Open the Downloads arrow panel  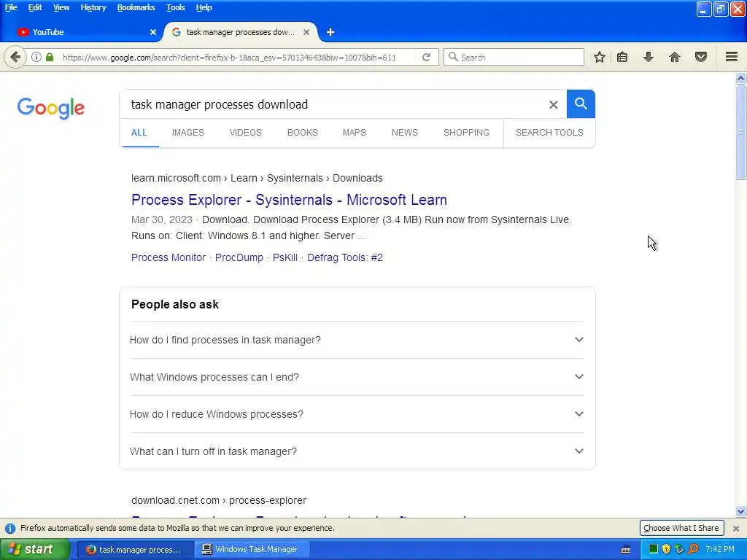649,57
